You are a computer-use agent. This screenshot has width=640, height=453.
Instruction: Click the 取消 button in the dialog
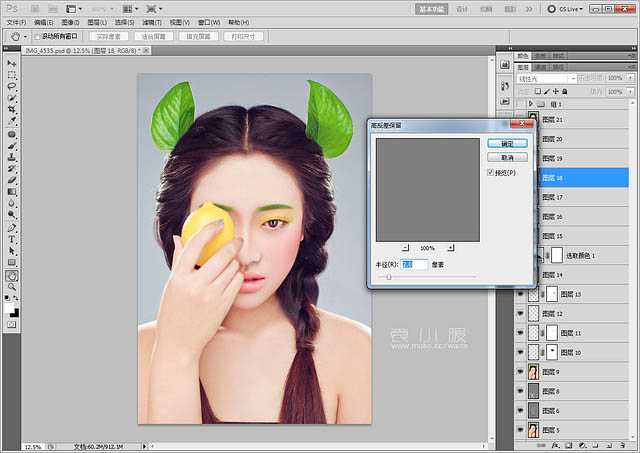(x=507, y=158)
